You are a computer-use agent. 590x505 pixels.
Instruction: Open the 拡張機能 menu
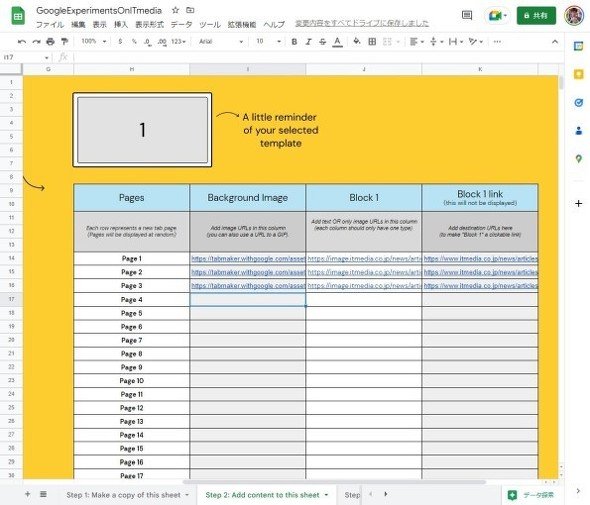coord(242,24)
